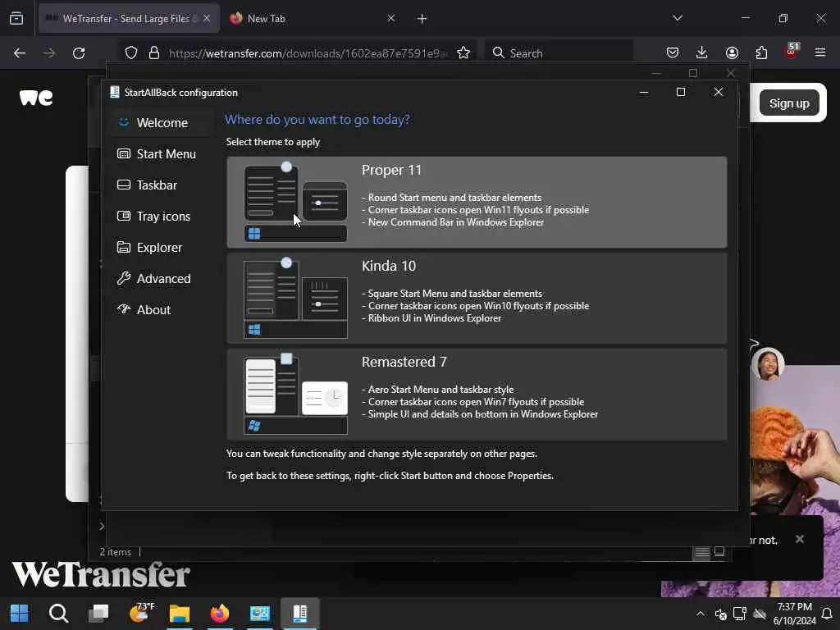Open the Firefox account icon

point(732,52)
